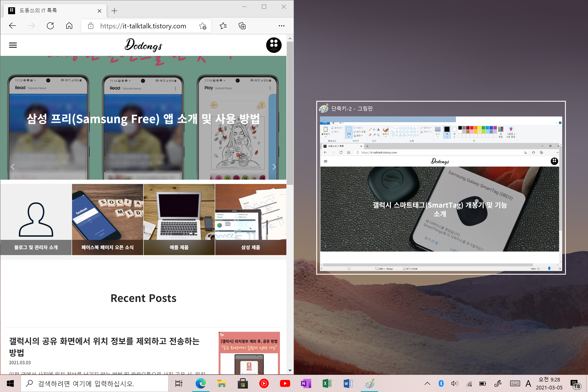Click the browser Refresh button
Image resolution: width=588 pixels, height=392 pixels.
click(x=50, y=26)
